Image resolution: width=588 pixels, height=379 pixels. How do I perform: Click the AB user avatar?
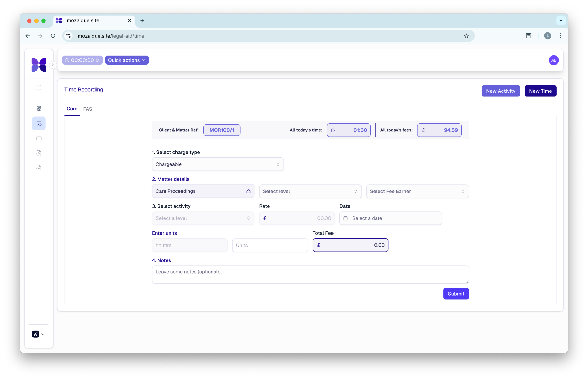click(x=554, y=60)
